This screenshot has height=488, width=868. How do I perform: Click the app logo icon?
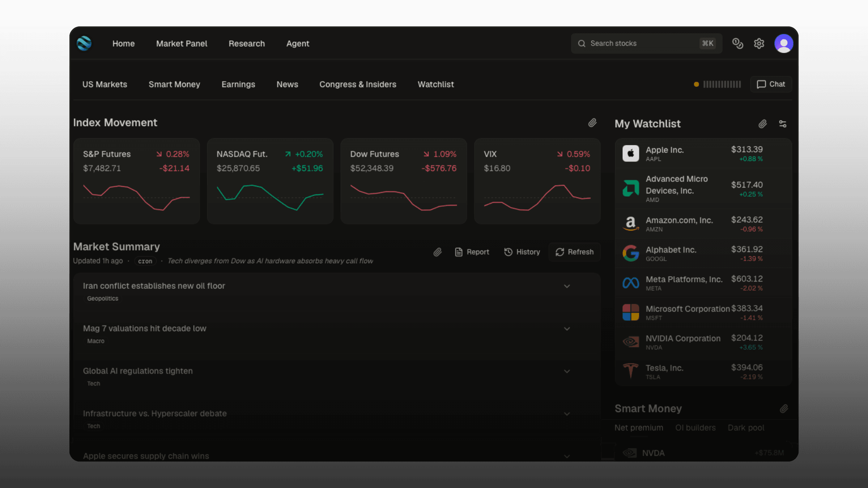84,43
